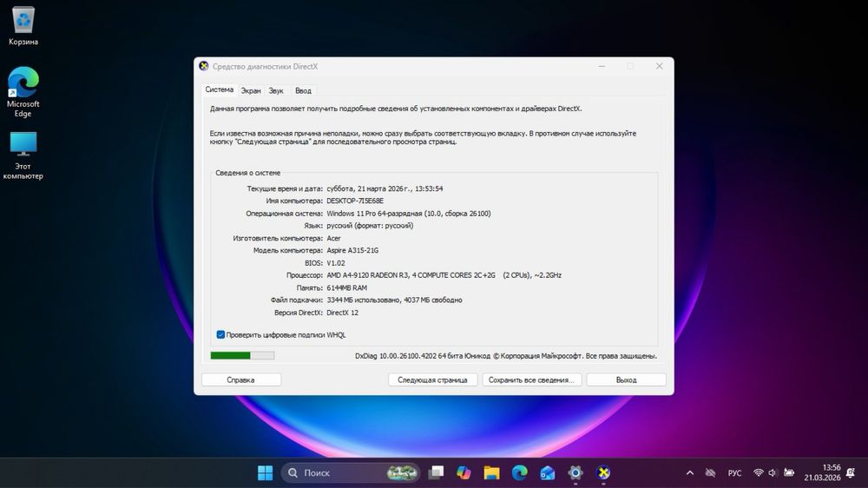Open Microsoft Edge desktop shortcut
Viewport: 868px width, 488px height.
tap(23, 92)
